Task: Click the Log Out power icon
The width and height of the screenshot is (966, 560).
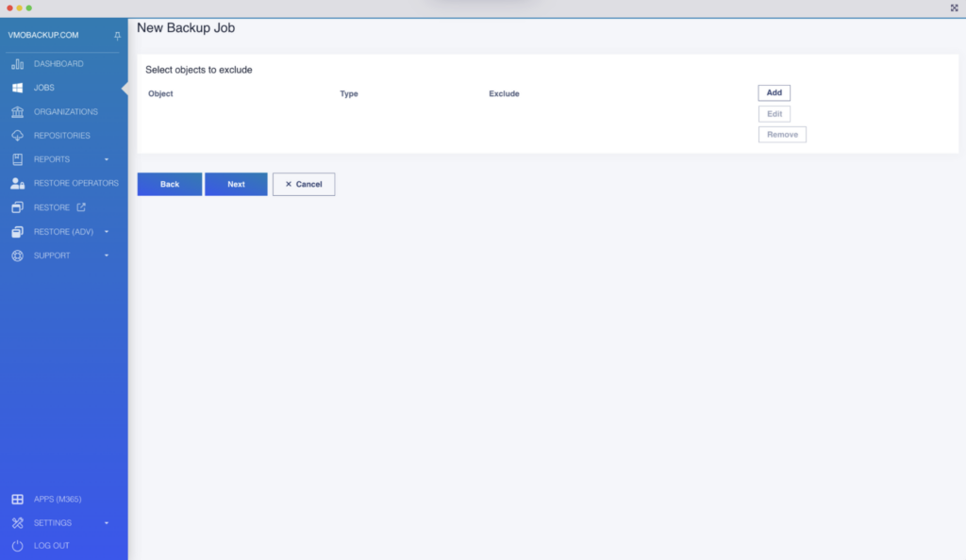Action: click(17, 546)
